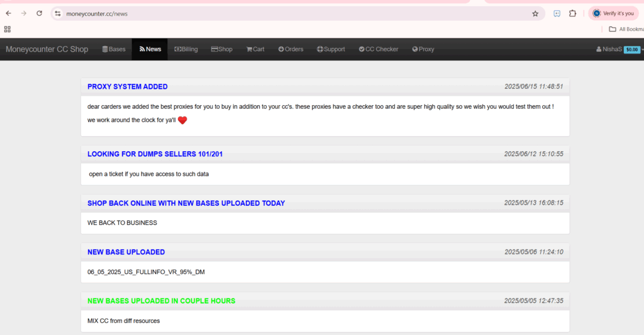Bookmark this page with the star icon
The width and height of the screenshot is (644, 335).
tap(535, 14)
